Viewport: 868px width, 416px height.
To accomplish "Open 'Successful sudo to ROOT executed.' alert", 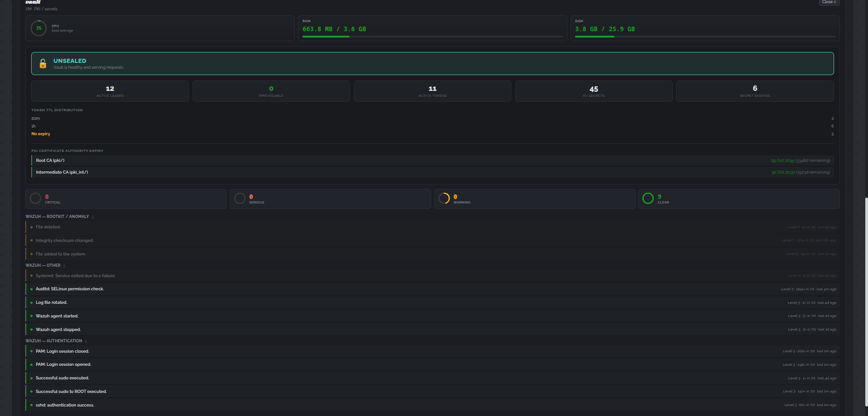I will [x=433, y=392].
